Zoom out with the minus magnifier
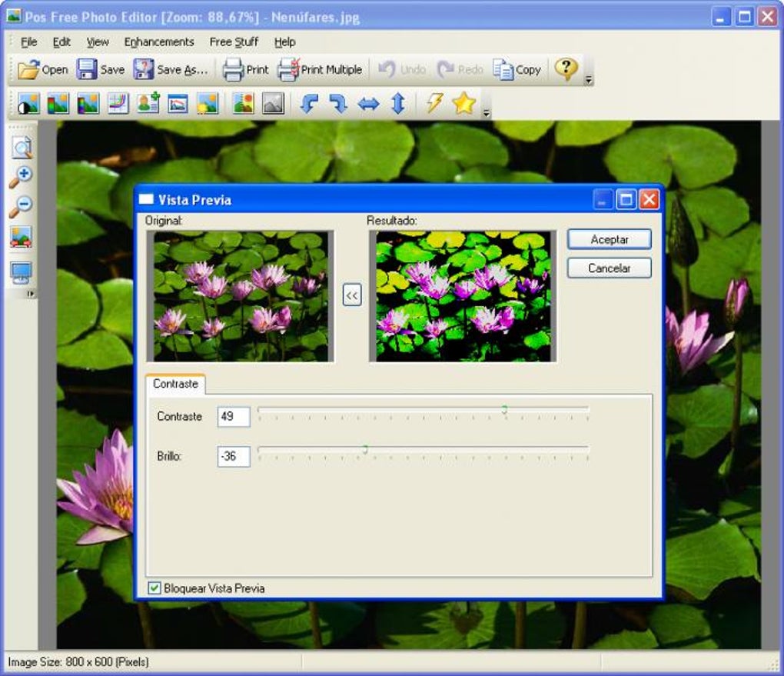 (21, 207)
